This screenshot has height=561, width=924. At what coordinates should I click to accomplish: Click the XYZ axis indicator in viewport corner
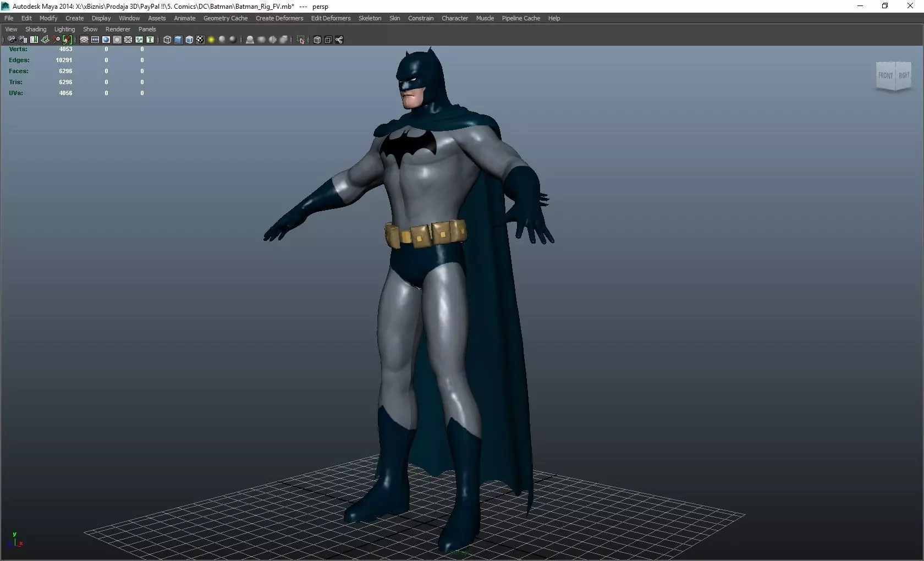(x=16, y=540)
